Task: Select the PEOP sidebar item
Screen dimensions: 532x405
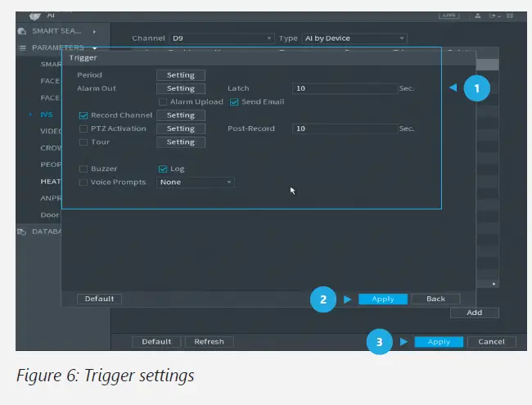Action: coord(51,164)
